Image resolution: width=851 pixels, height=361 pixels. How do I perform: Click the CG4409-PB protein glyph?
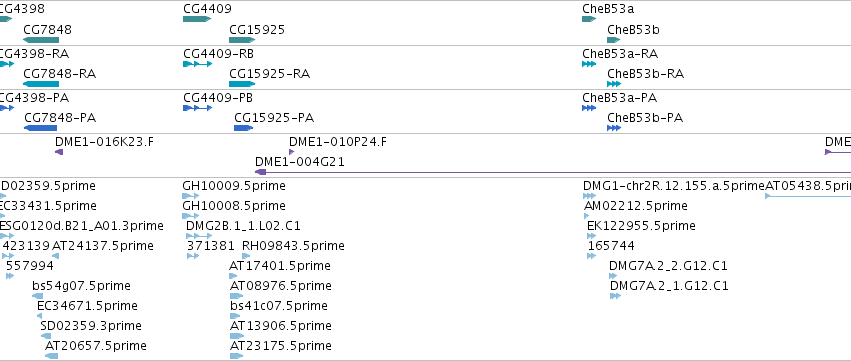pos(198,108)
